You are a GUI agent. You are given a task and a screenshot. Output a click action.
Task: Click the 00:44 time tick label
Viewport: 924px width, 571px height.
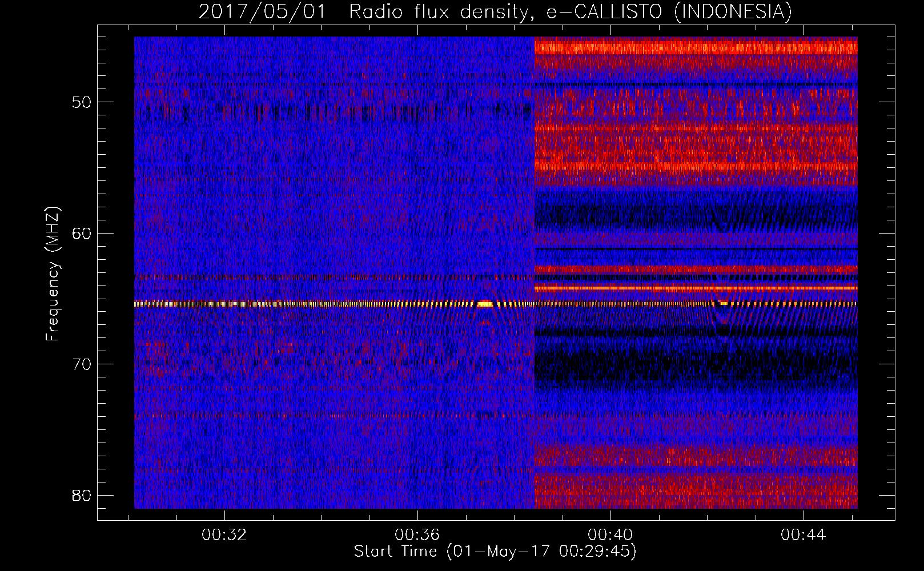click(x=804, y=535)
